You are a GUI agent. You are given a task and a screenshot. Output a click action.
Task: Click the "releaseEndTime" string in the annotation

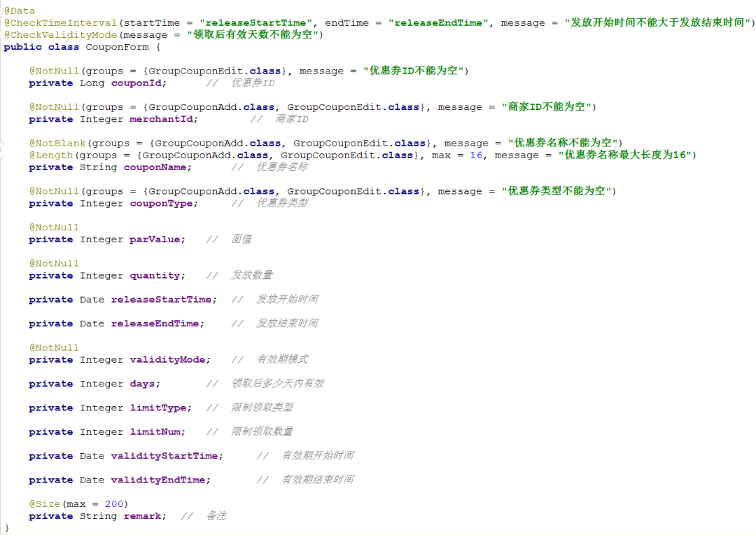click(x=438, y=22)
